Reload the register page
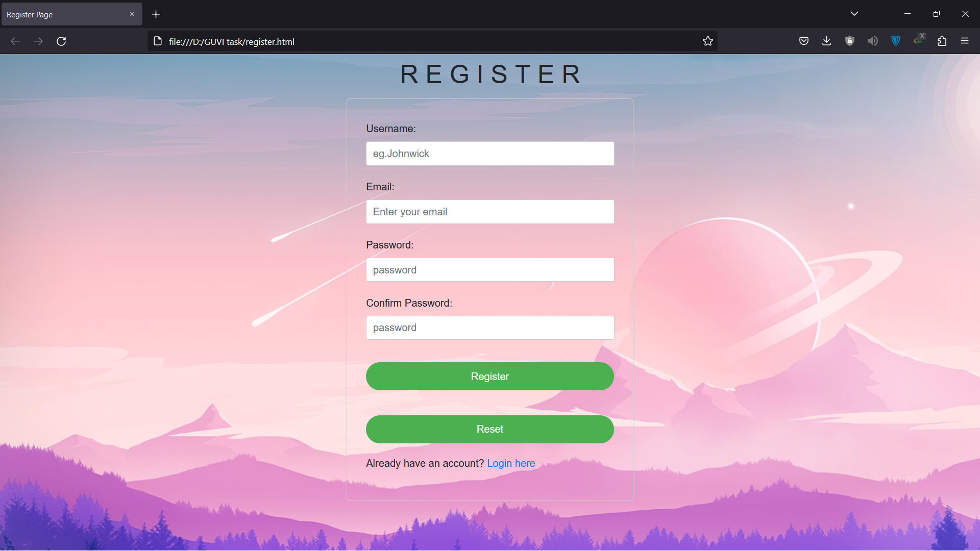The height and width of the screenshot is (551, 980). tap(61, 41)
